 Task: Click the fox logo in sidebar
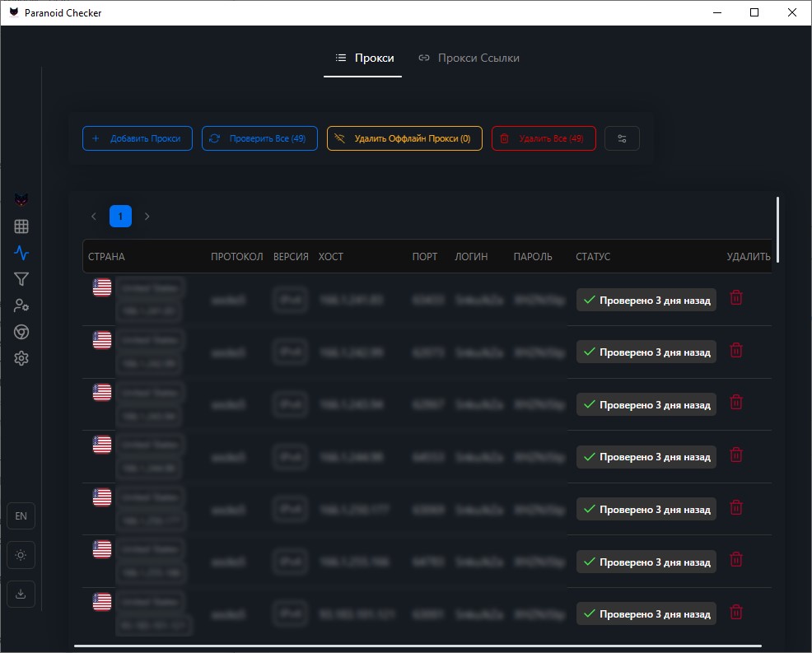pos(21,200)
